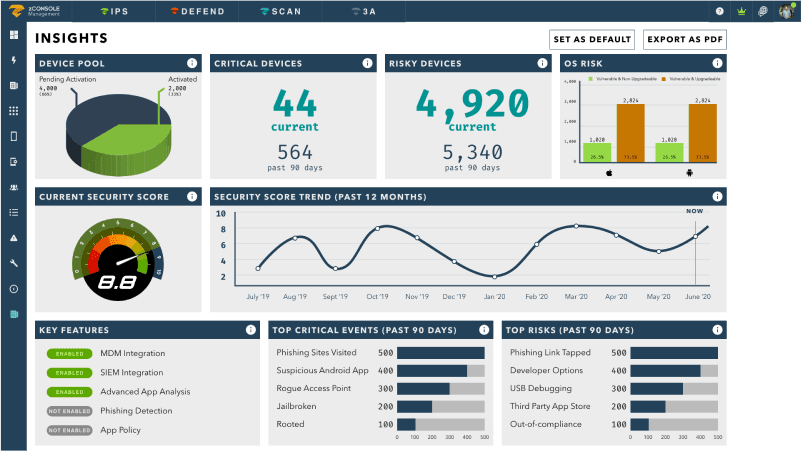The width and height of the screenshot is (801, 451).
Task: Show info for Device Pool panel
Action: (191, 64)
